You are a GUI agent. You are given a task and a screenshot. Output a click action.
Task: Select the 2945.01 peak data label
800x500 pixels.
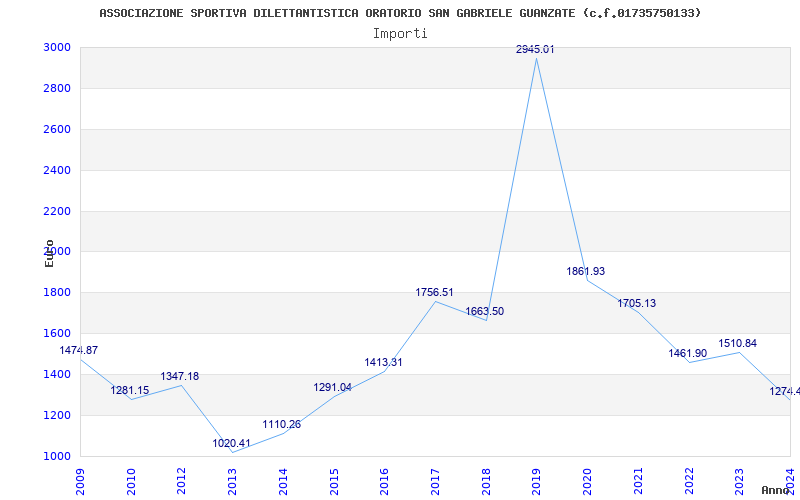point(535,49)
